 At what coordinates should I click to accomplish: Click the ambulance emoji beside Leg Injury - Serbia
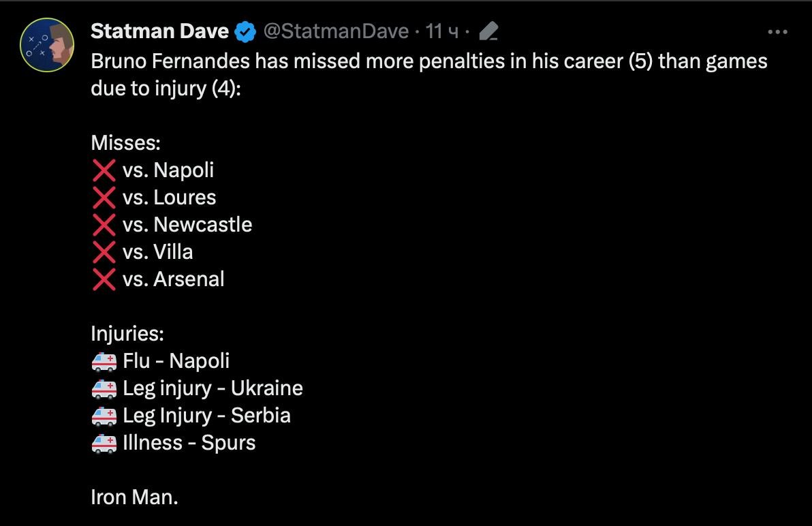pos(104,416)
